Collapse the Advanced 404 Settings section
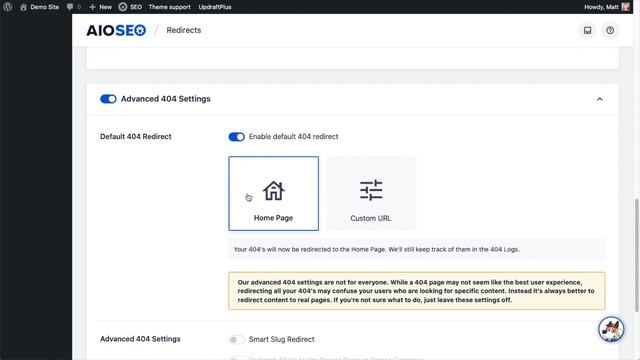This screenshot has height=360, width=640. click(x=599, y=99)
